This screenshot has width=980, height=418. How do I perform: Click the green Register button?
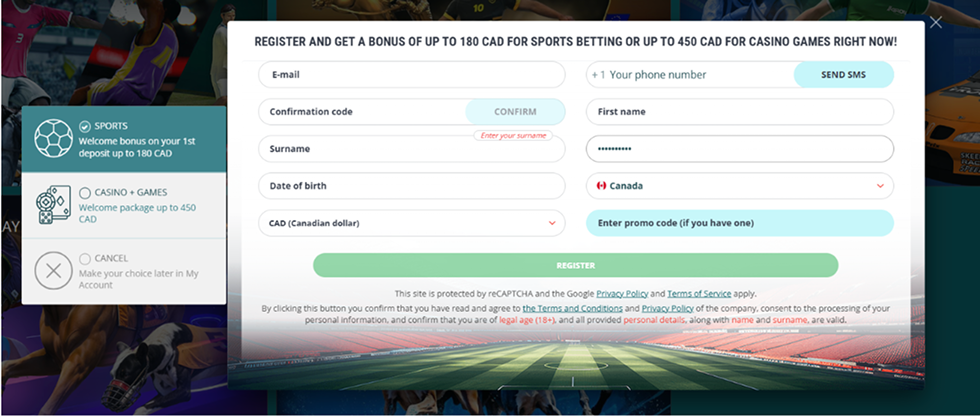click(575, 265)
